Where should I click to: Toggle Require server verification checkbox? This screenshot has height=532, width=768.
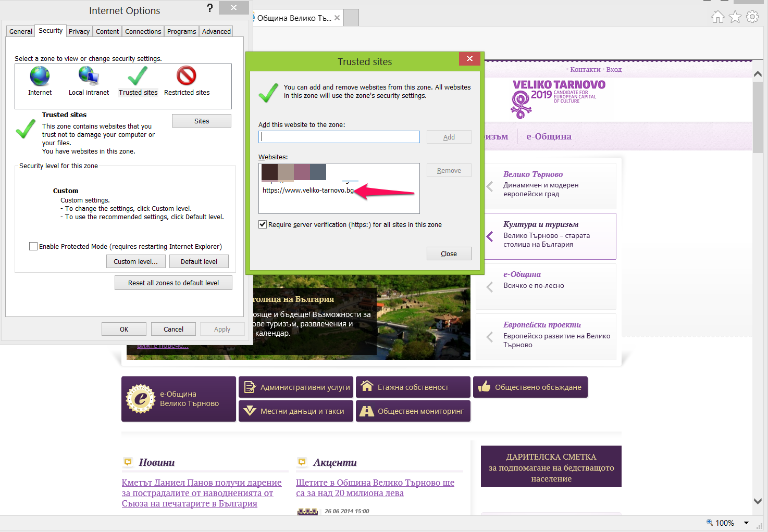(263, 224)
